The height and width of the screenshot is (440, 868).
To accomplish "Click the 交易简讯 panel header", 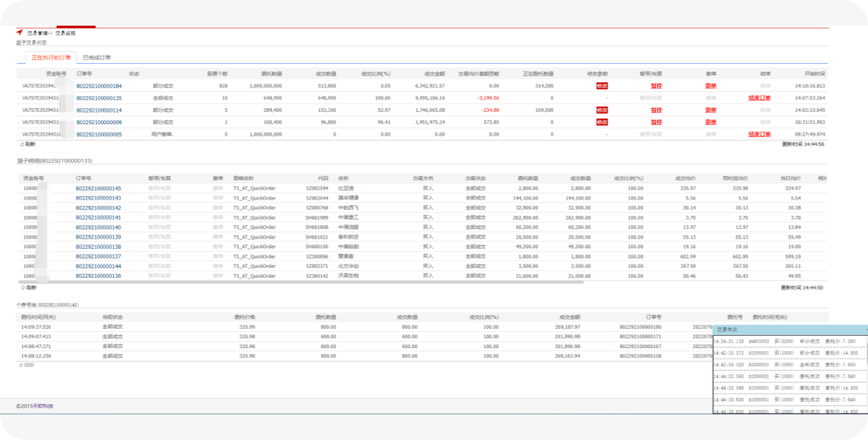I will [x=790, y=329].
